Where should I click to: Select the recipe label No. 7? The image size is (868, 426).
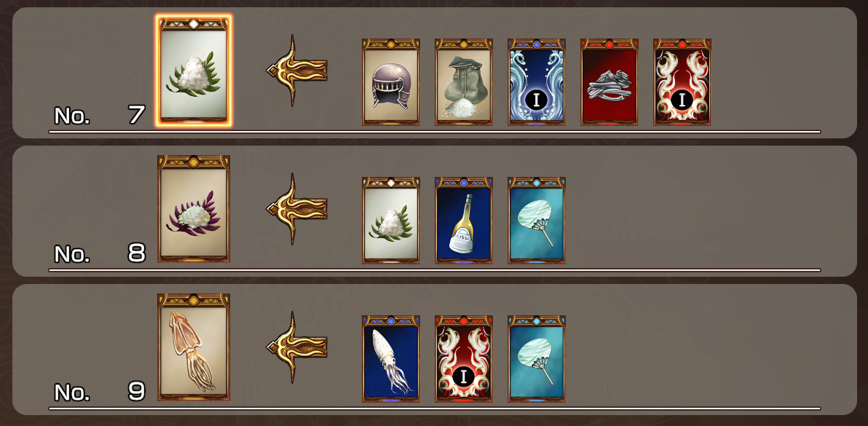click(100, 115)
